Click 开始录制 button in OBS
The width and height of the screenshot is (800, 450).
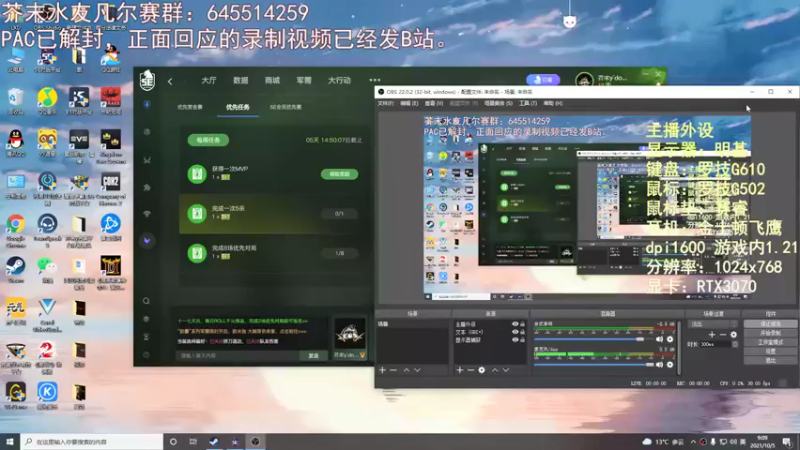pyautogui.click(x=770, y=333)
